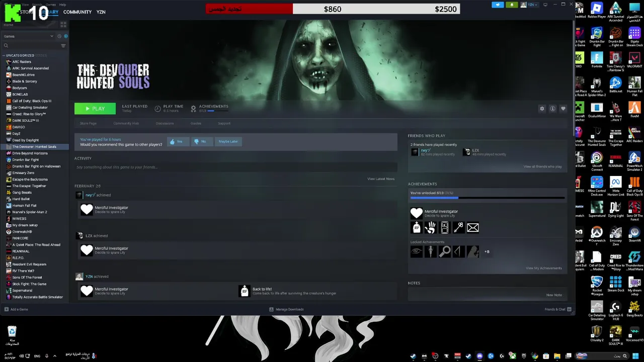Open the Recycle Bin on the desktop
The height and width of the screenshot is (362, 644).
pos(12,336)
